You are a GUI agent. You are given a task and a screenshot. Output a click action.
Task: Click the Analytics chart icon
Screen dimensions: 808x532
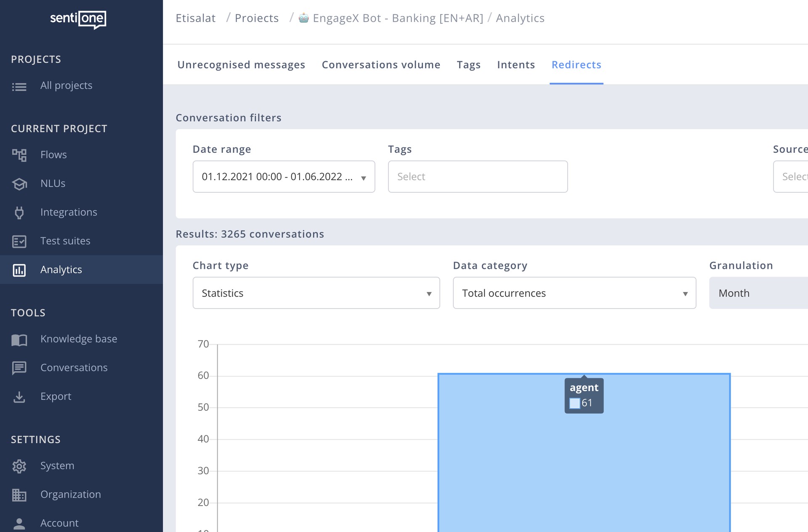point(19,270)
